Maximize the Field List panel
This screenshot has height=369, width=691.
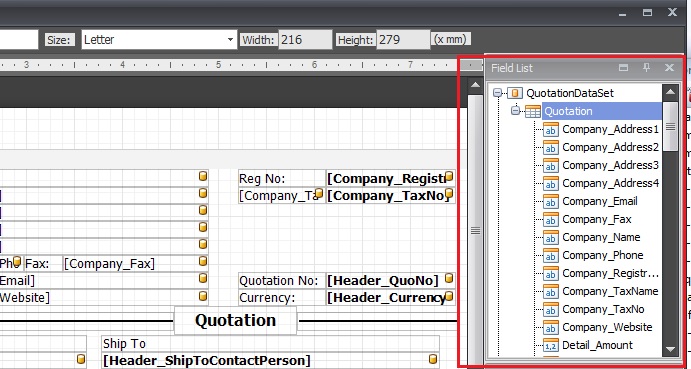tap(623, 68)
